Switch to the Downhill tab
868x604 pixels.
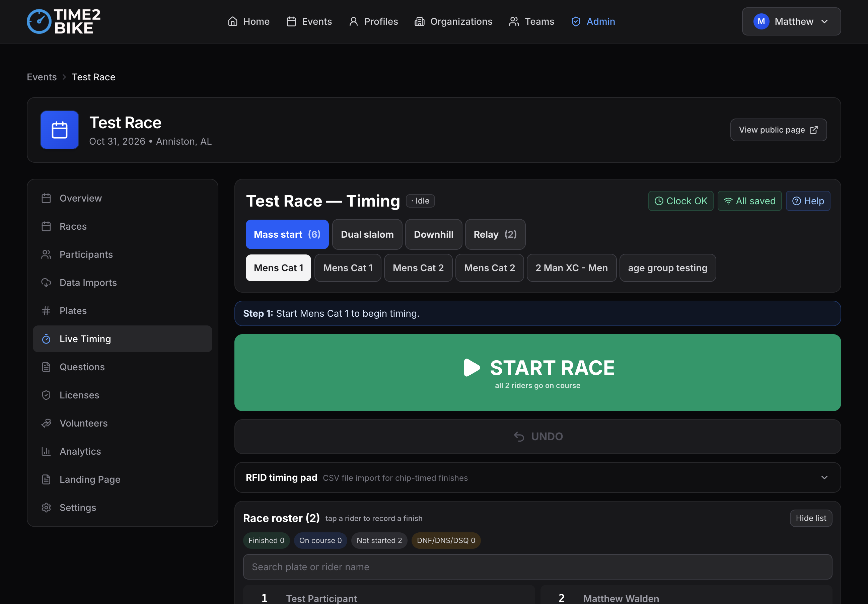pos(433,234)
